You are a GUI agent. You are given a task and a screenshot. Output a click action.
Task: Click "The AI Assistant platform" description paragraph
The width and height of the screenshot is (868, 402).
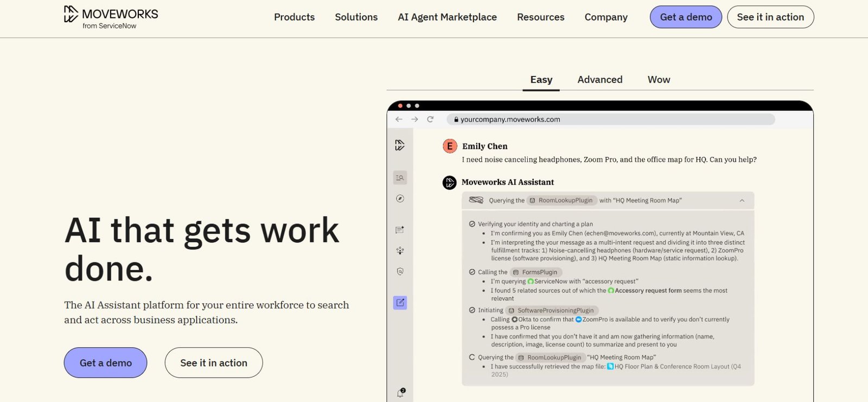pyautogui.click(x=207, y=312)
